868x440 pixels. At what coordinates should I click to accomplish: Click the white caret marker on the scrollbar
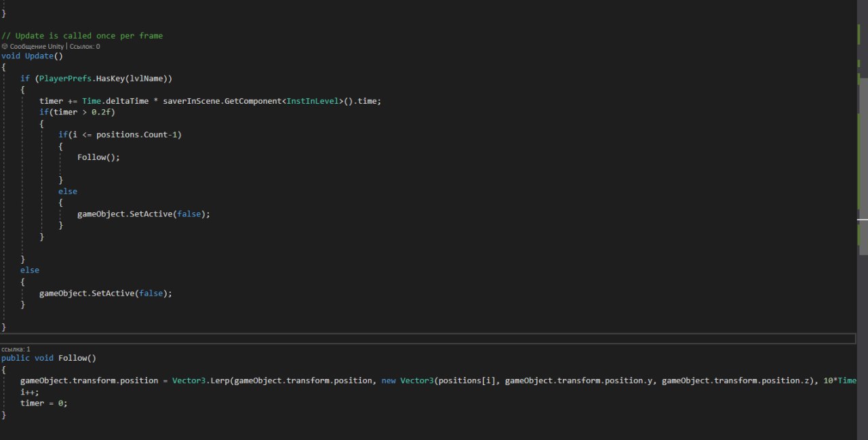click(x=863, y=220)
